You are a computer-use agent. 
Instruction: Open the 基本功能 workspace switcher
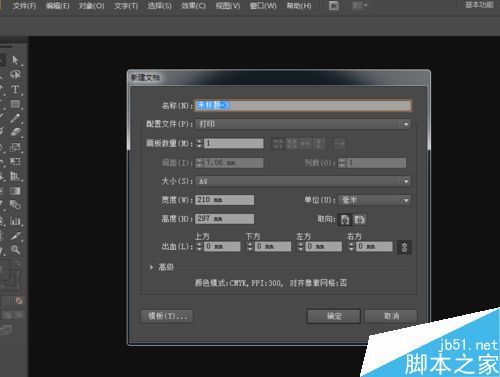479,5
